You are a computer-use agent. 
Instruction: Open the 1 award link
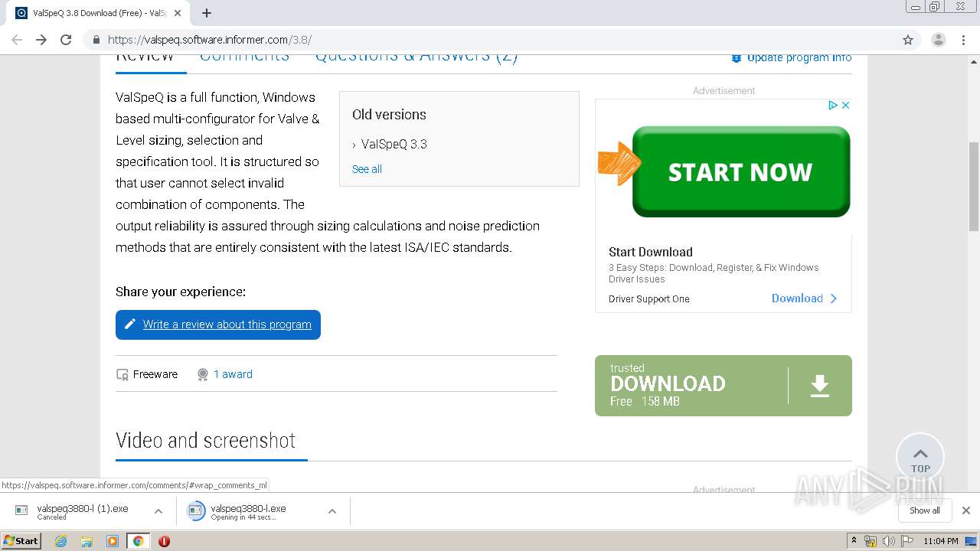pyautogui.click(x=233, y=374)
